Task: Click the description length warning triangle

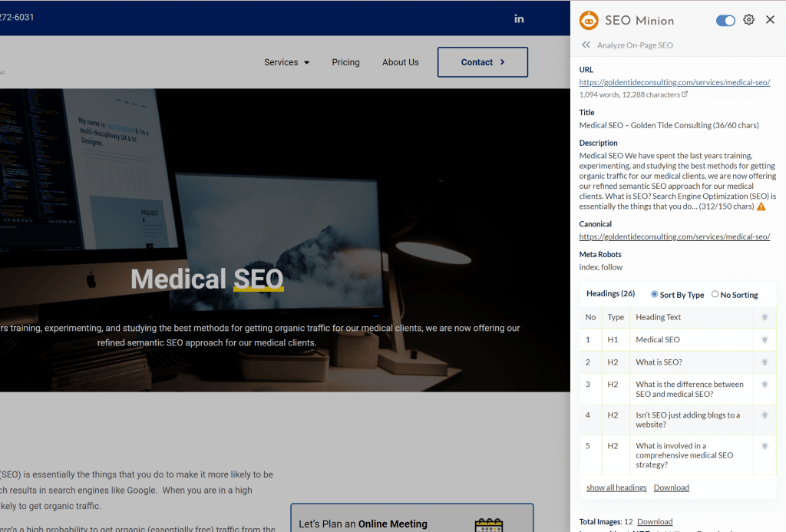Action: point(761,207)
